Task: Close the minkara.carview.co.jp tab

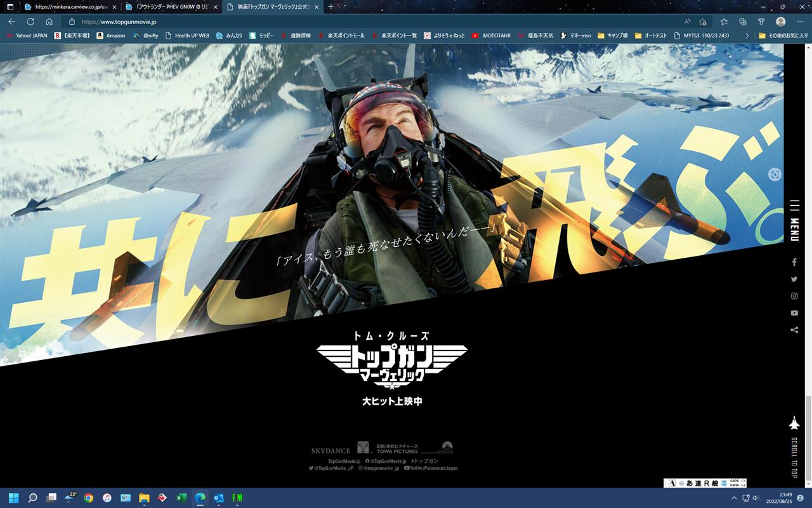Action: coord(114,7)
